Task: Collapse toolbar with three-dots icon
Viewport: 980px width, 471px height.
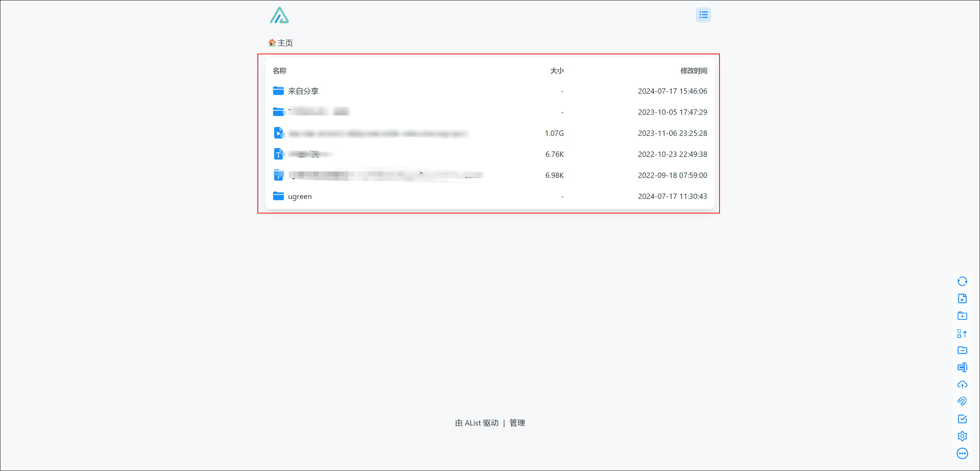Action: (x=962, y=453)
